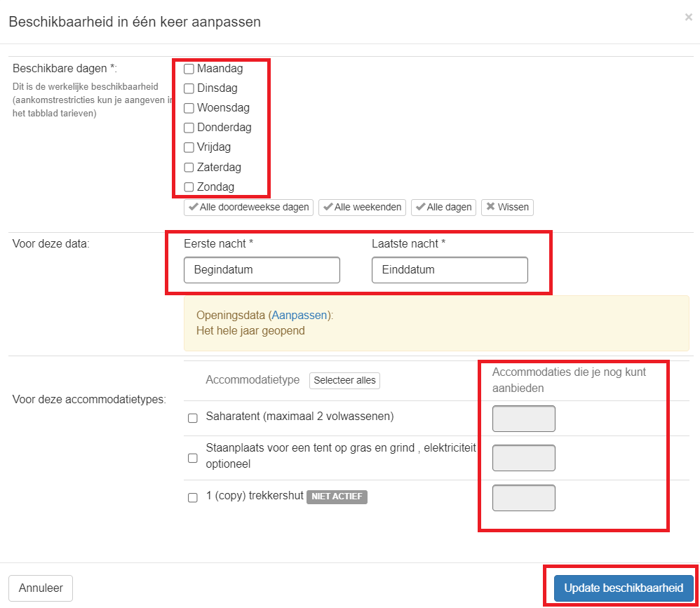Image resolution: width=700 pixels, height=608 pixels.
Task: Select the Vrijdag checkbox
Action: pyautogui.click(x=189, y=147)
